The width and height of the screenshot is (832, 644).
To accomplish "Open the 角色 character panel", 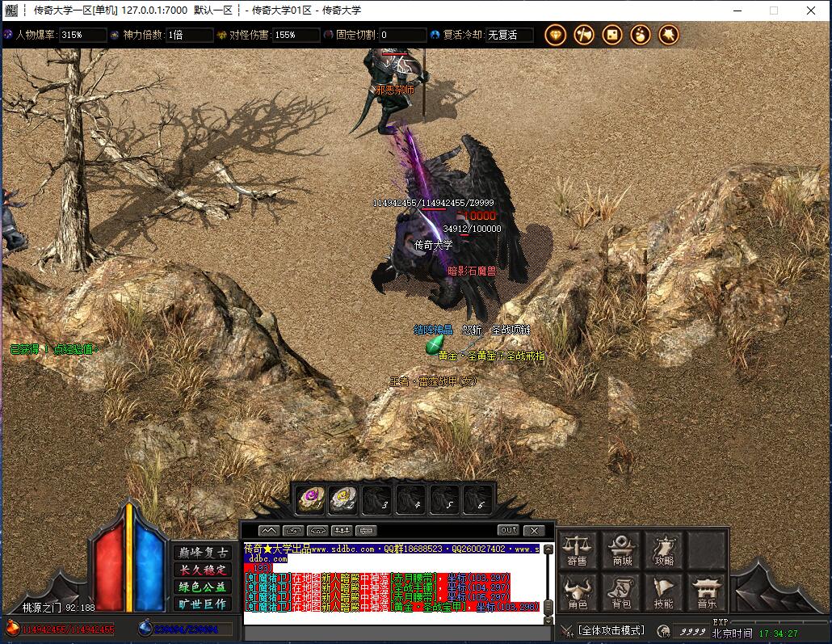I will [578, 592].
